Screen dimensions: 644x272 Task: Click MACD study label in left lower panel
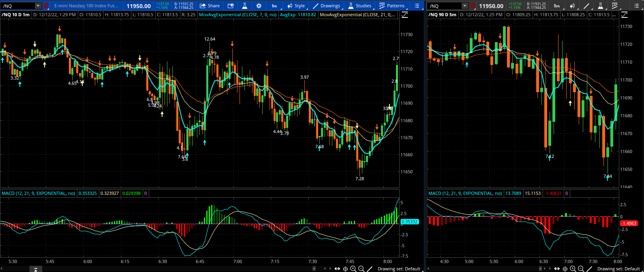click(x=39, y=193)
